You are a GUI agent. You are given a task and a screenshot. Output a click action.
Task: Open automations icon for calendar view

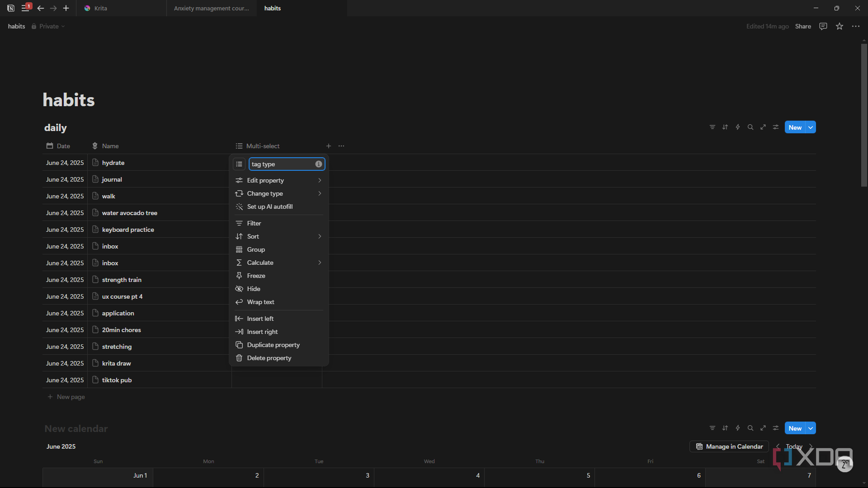pyautogui.click(x=738, y=428)
